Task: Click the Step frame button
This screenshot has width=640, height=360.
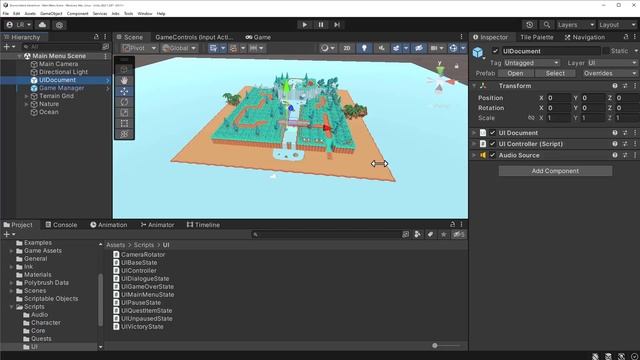Action: tap(337, 25)
